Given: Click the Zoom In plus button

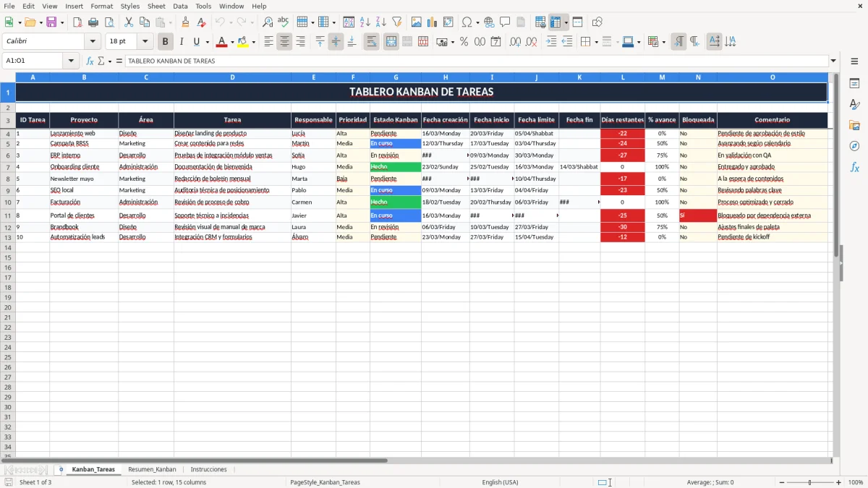Looking at the screenshot, I should [839, 482].
